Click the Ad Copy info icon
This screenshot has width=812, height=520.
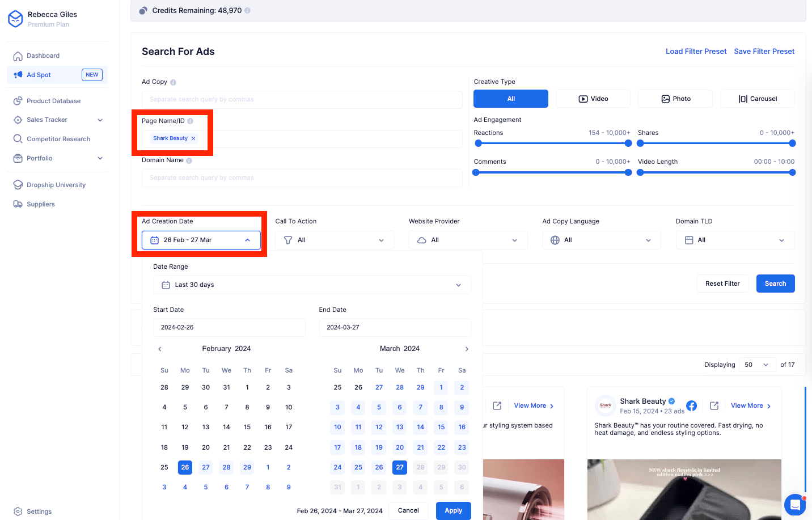[x=173, y=82]
